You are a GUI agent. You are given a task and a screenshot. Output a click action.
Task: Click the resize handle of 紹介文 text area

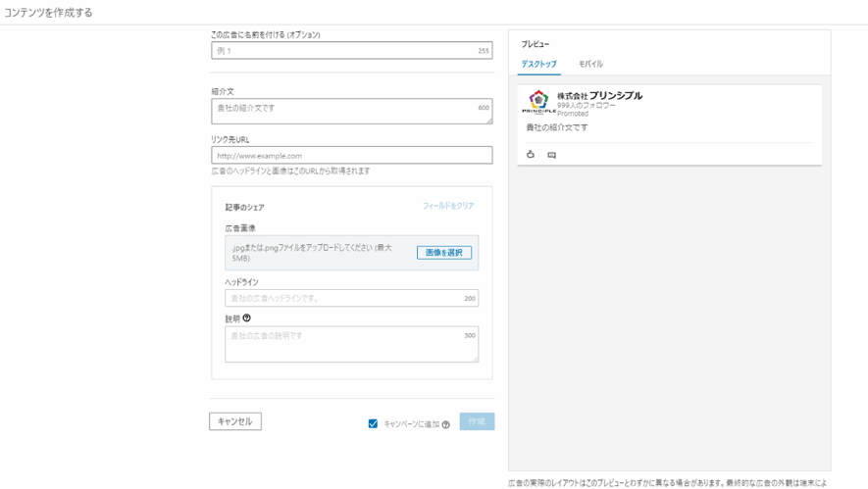[488, 121]
